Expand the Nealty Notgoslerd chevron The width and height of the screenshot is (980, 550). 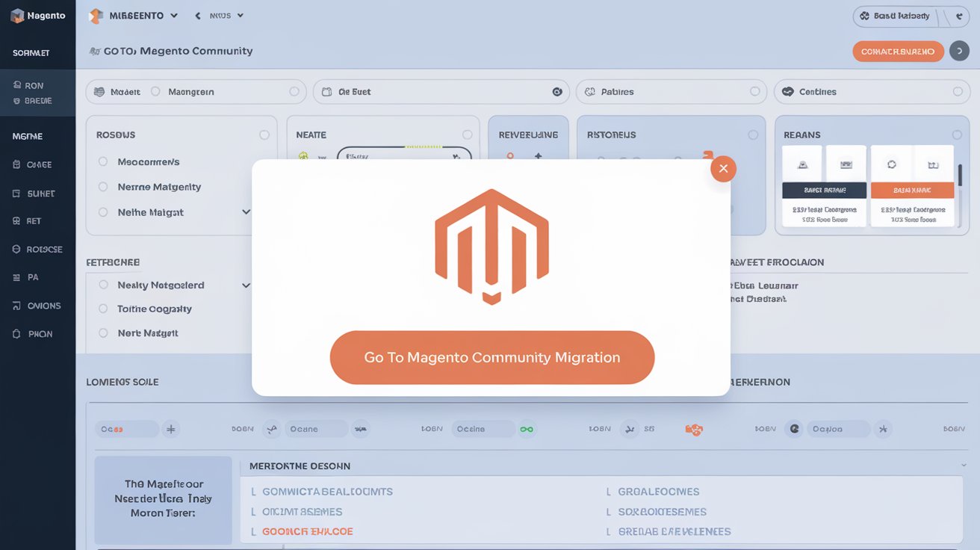click(246, 285)
